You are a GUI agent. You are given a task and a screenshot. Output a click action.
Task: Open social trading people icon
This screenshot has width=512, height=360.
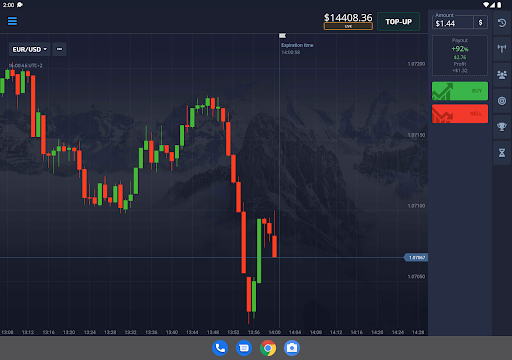502,75
